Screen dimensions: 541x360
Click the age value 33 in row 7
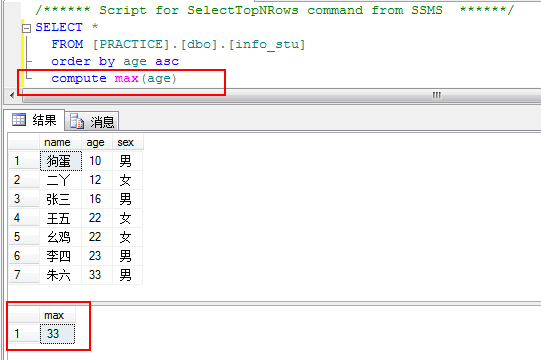point(97,275)
